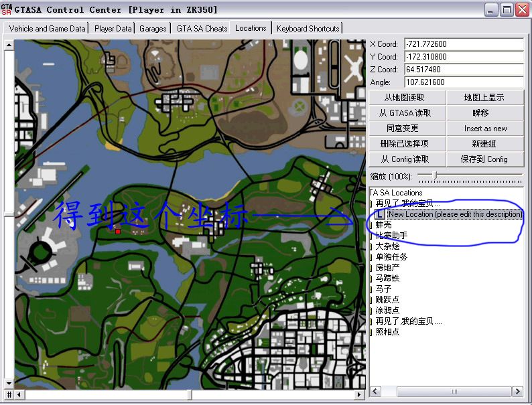Image resolution: width=532 pixels, height=405 pixels.
Task: Select the 跳跃点 group
Action: click(387, 300)
